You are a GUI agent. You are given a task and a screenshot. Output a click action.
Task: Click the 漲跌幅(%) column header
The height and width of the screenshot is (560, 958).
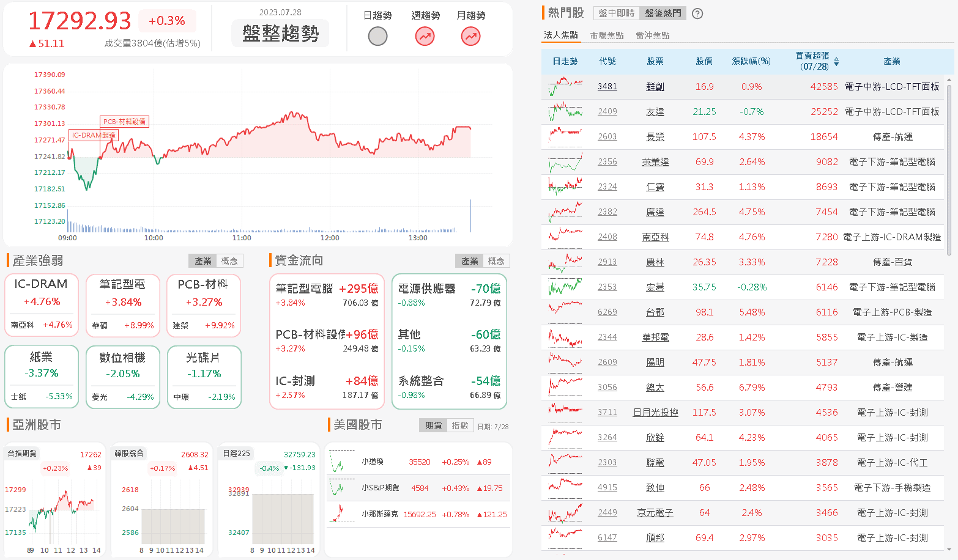(x=751, y=61)
